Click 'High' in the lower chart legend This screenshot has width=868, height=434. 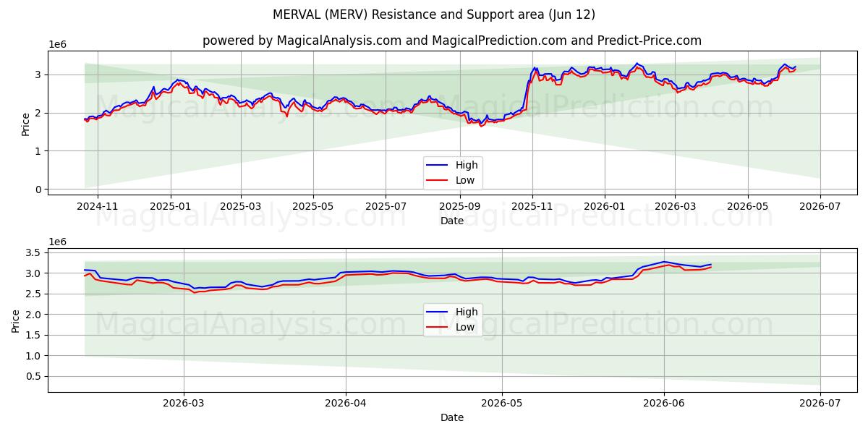[x=467, y=312]
